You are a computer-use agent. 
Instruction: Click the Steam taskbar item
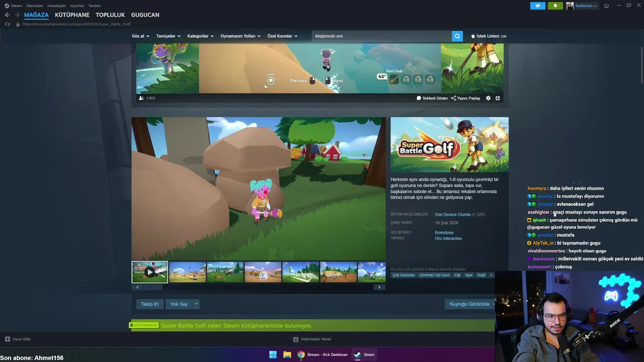[364, 354]
